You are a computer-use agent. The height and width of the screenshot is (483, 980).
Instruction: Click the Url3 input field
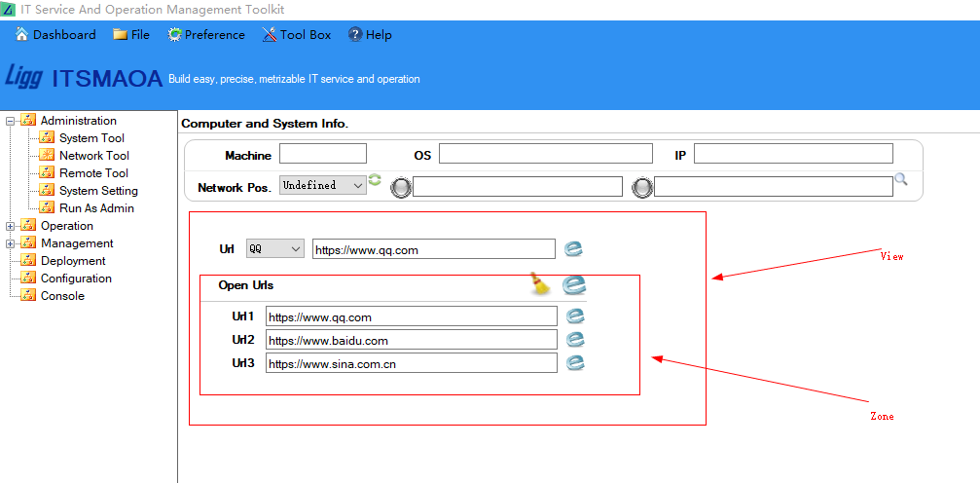[x=412, y=363]
